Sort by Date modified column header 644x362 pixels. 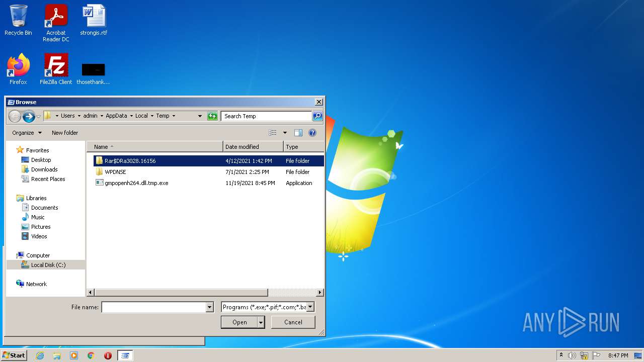(253, 147)
